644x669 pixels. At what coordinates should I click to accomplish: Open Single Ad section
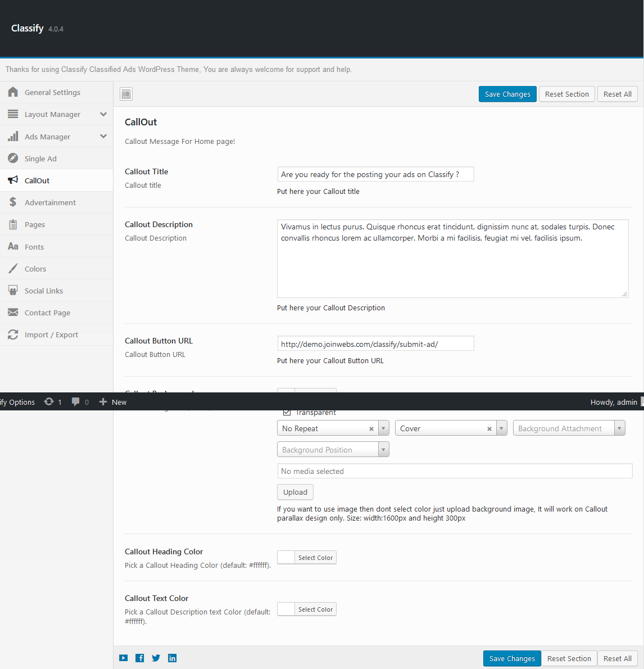(x=56, y=159)
